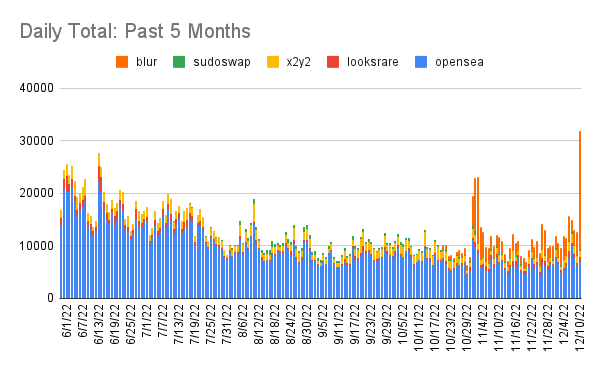Select the sudoswap legend label
Screen dimensions: 600x371
222,62
